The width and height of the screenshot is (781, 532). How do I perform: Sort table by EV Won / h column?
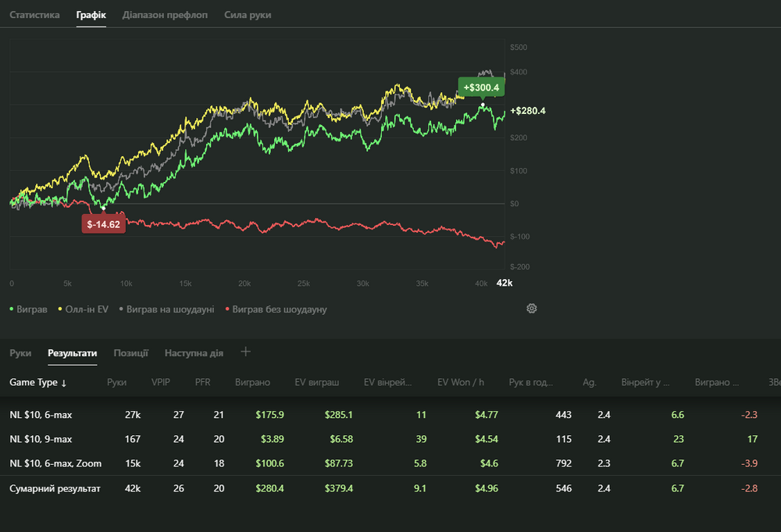(x=460, y=383)
